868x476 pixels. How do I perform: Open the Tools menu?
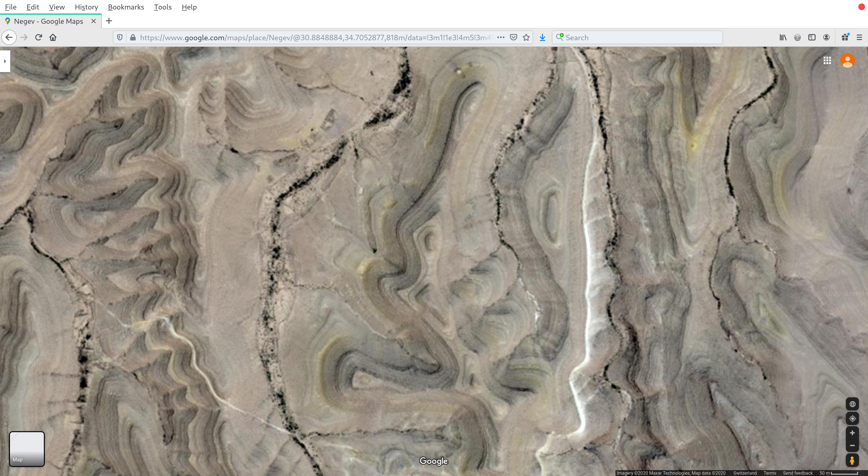tap(163, 7)
